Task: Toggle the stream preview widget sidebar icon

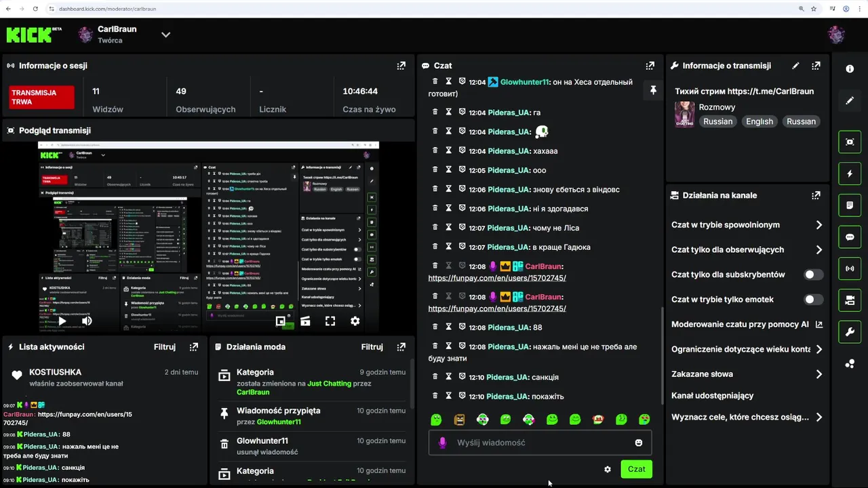Action: point(850,142)
